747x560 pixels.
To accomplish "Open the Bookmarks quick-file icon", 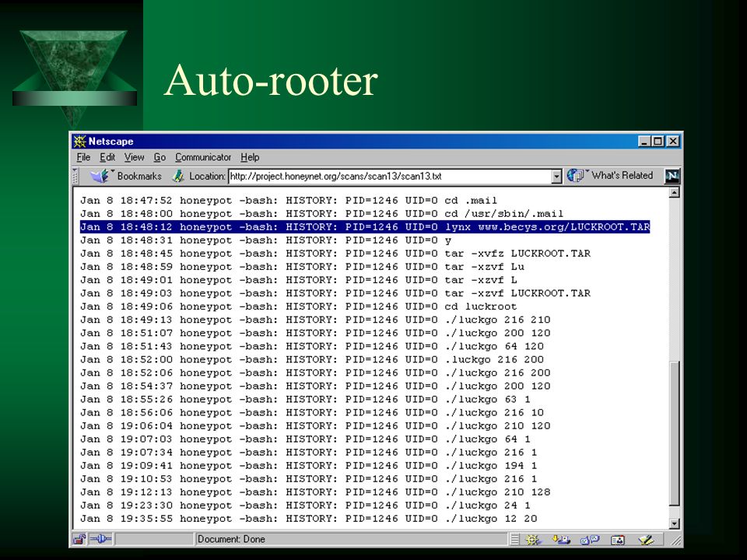I will (100, 177).
